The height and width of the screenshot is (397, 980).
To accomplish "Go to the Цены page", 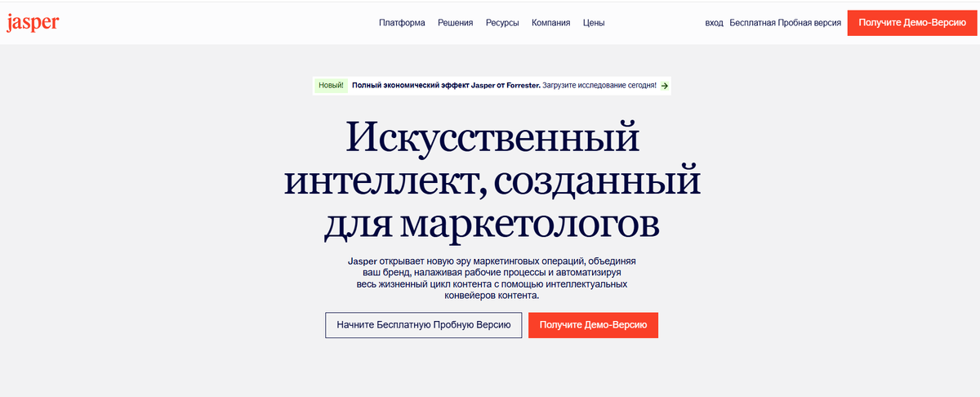I will click(x=594, y=23).
